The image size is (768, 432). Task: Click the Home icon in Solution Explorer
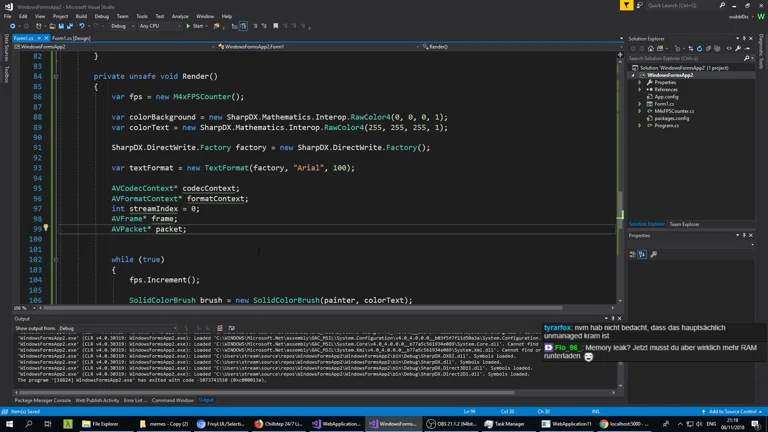coord(650,48)
